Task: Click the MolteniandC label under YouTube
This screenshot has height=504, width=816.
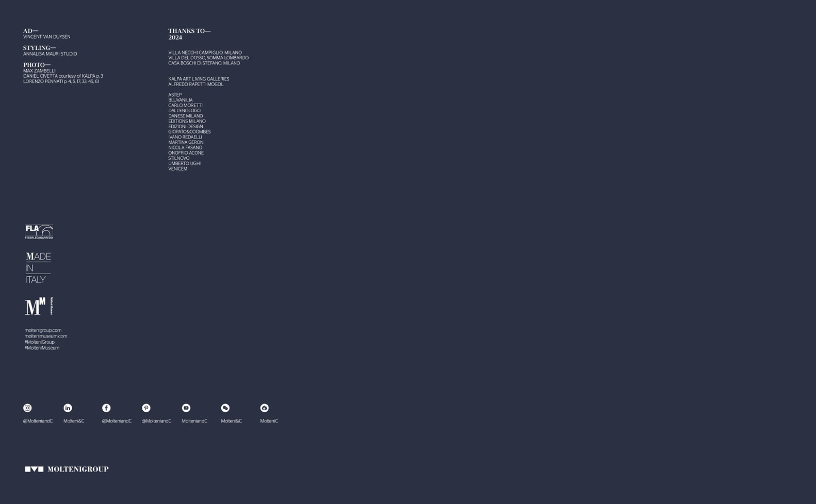Action: pos(194,421)
